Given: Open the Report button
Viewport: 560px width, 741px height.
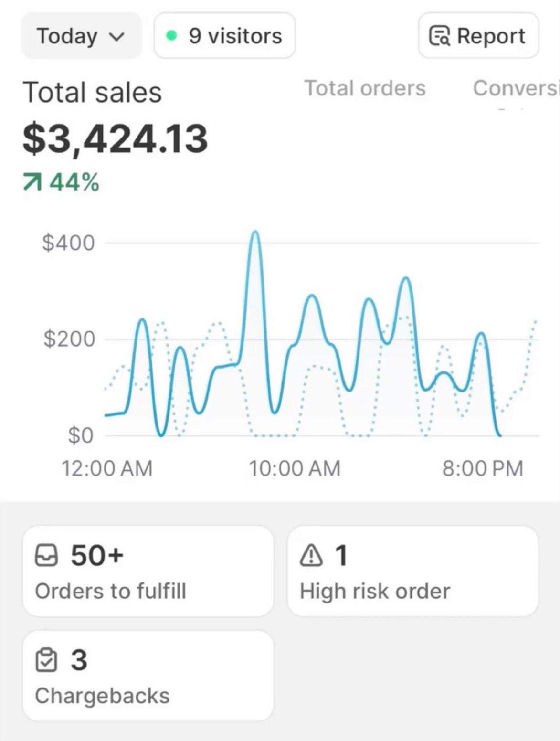Looking at the screenshot, I should (478, 36).
